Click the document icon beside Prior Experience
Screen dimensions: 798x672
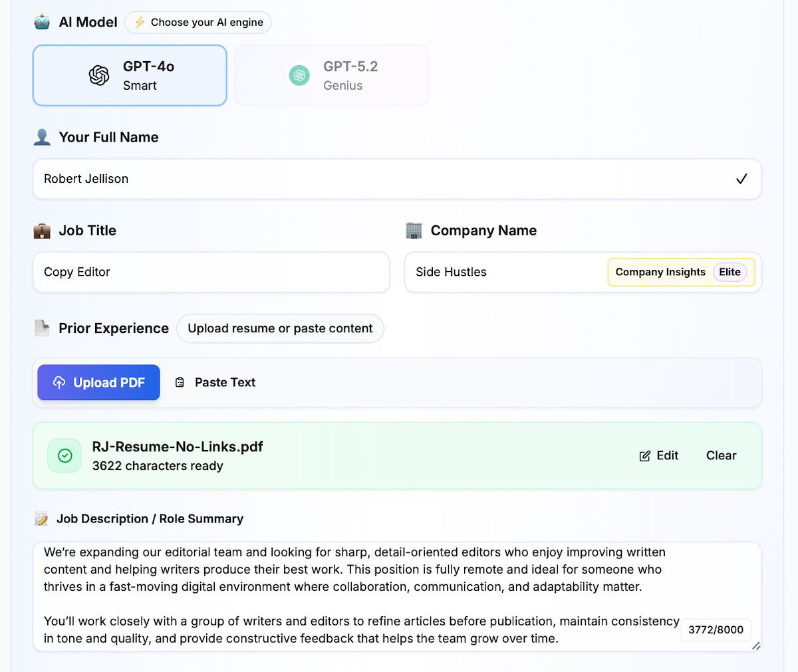(42, 328)
